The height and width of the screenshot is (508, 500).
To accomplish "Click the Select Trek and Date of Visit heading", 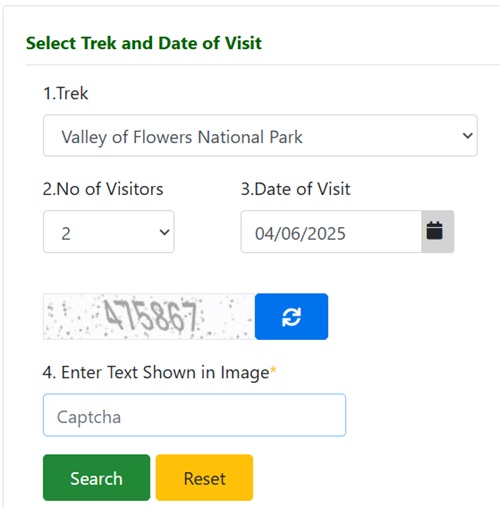I will tap(144, 43).
